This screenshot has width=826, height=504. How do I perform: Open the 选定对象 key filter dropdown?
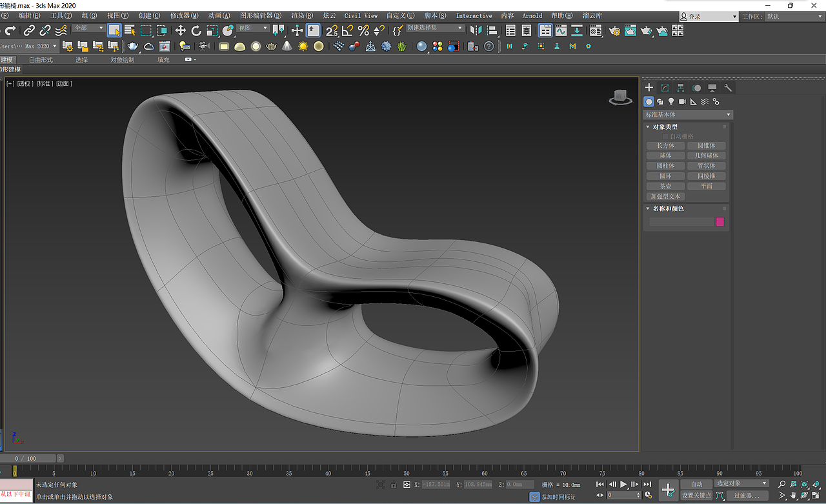tap(741, 483)
